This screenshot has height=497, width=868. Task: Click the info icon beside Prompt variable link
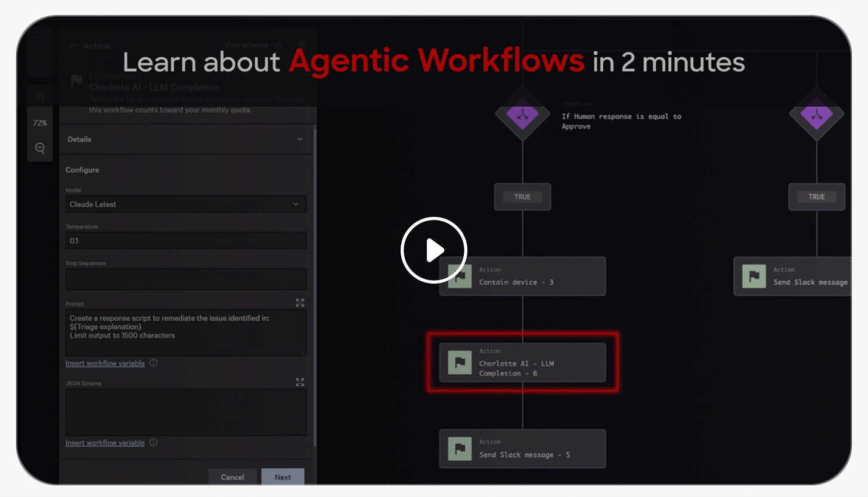[153, 363]
